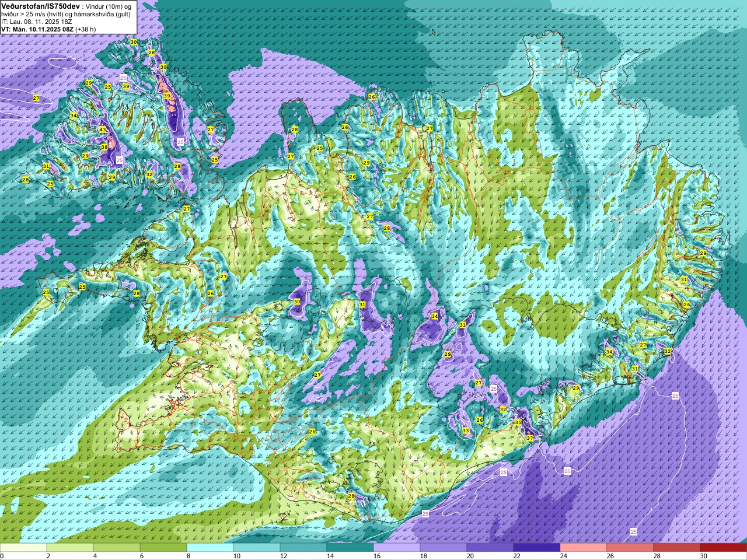
Task: Click the "6" tick label on legend scale
Action: [142, 556]
